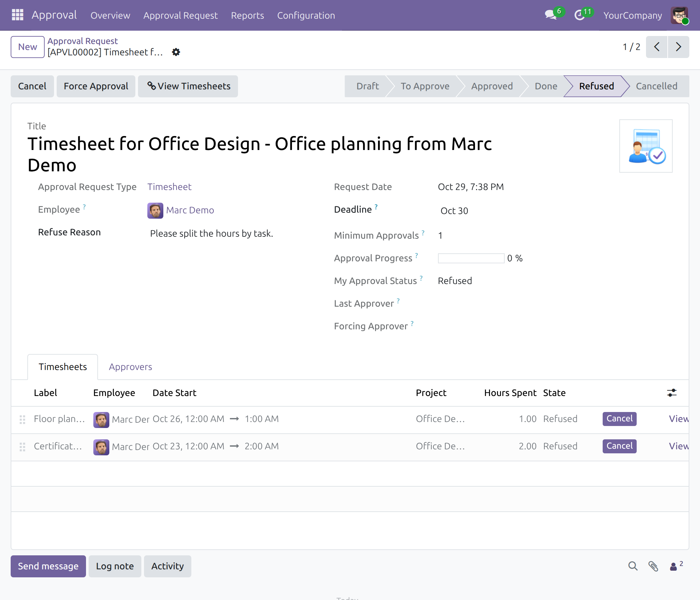Click Marc Demo avatar in Employee field
The height and width of the screenshot is (600, 700).
(x=155, y=210)
